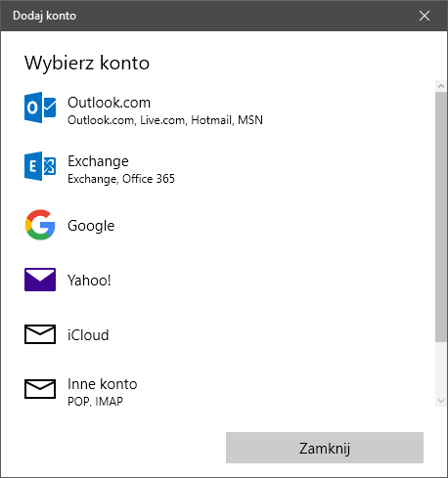Click the Inne konto envelope icon
This screenshot has height=478, width=448.
[x=40, y=389]
